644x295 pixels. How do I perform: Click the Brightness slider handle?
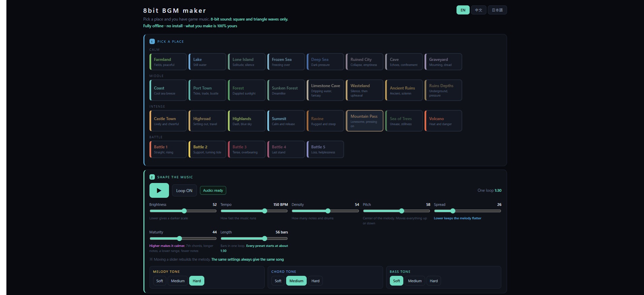(x=184, y=211)
